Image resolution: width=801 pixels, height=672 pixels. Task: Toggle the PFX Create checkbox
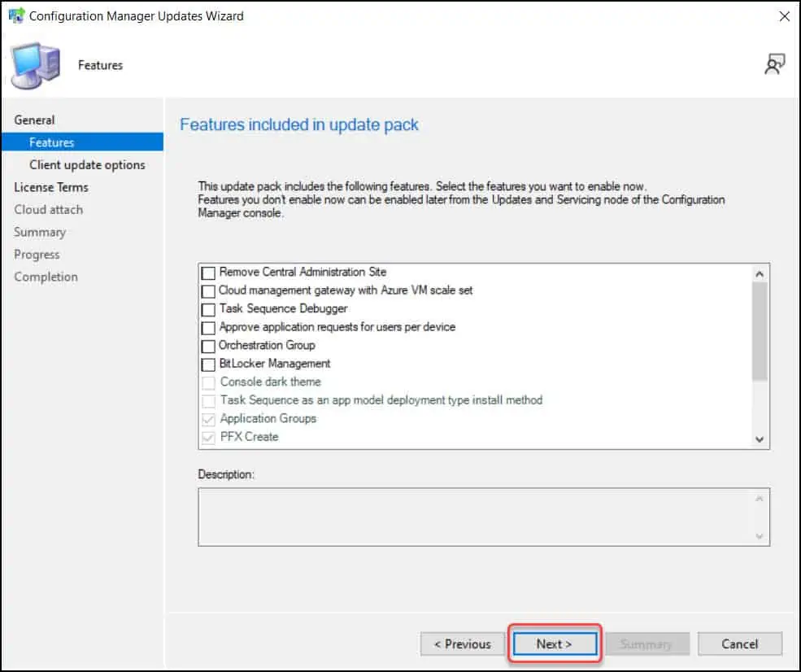(x=208, y=438)
